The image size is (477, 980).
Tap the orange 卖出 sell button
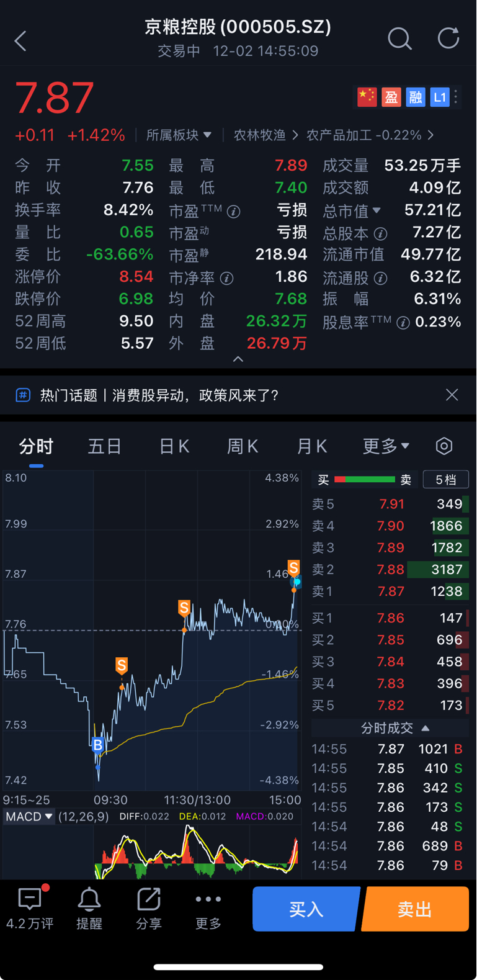tap(415, 909)
